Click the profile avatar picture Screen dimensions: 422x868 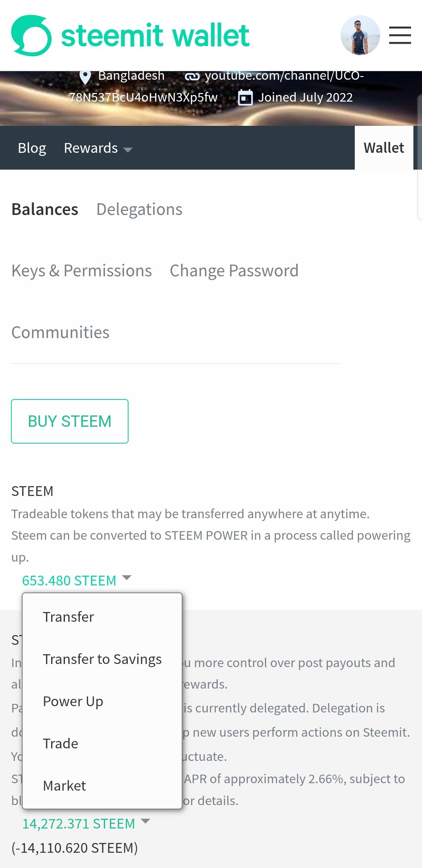(360, 35)
